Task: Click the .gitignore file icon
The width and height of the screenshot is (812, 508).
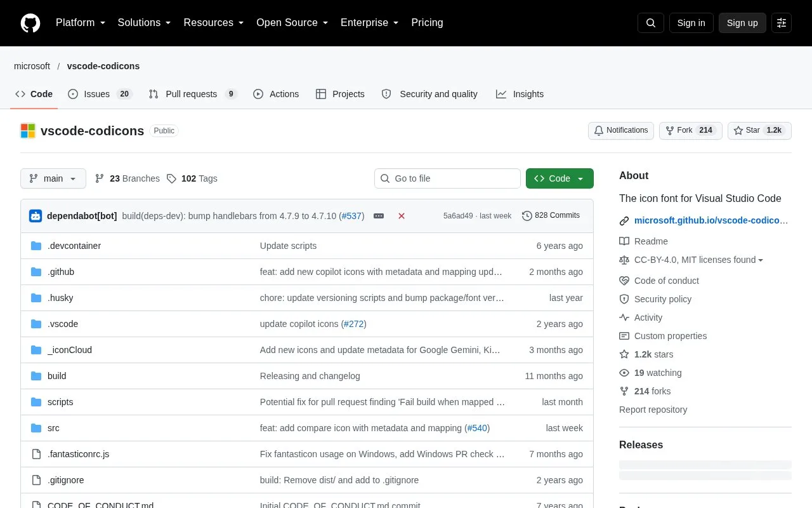Action: pyautogui.click(x=36, y=480)
